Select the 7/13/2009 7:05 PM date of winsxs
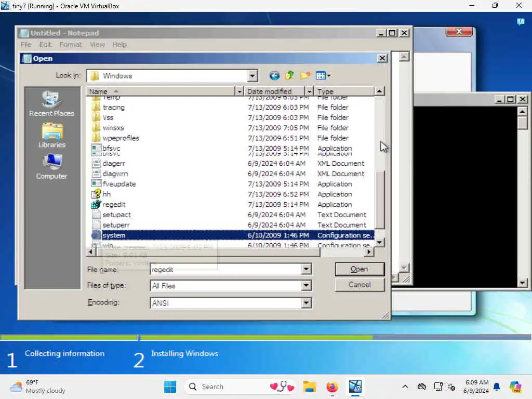This screenshot has height=399, width=532. click(x=278, y=128)
